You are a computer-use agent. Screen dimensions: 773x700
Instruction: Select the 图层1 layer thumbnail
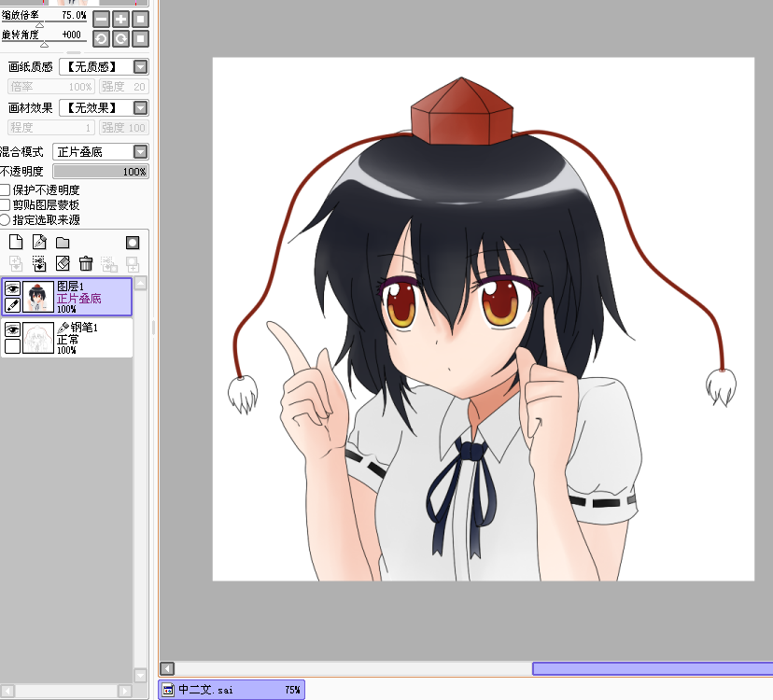point(38,297)
